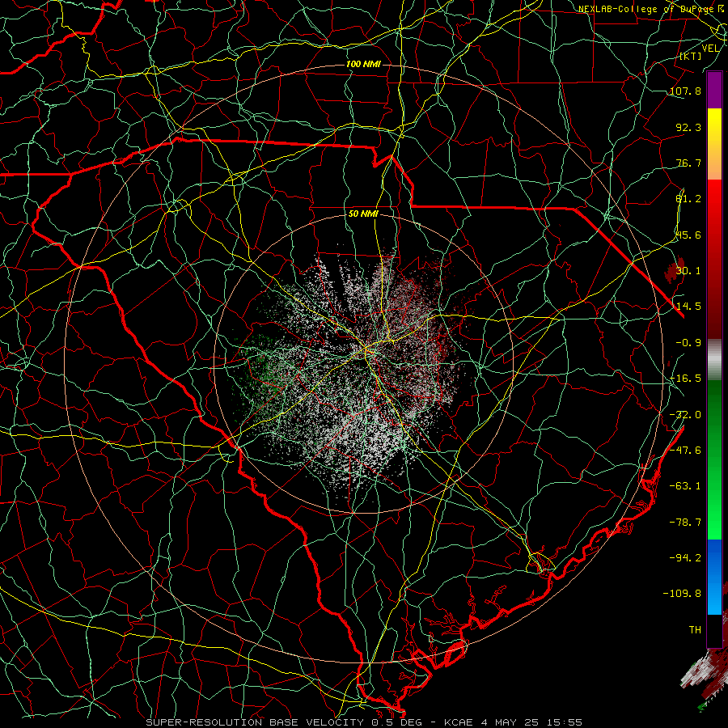The height and width of the screenshot is (728, 728).
Task: Click the -78.7 velocity scale value
Action: click(685, 523)
